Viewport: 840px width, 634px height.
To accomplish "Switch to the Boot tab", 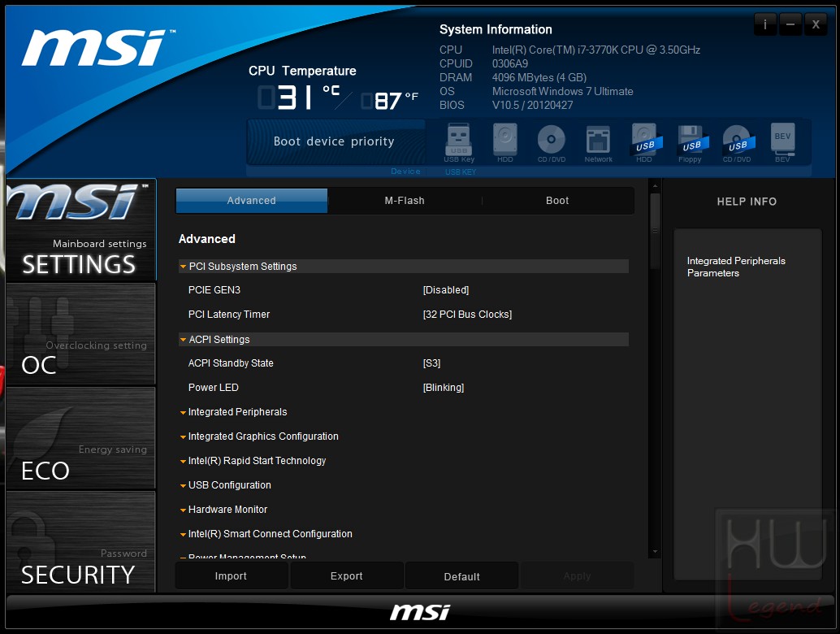I will click(557, 201).
